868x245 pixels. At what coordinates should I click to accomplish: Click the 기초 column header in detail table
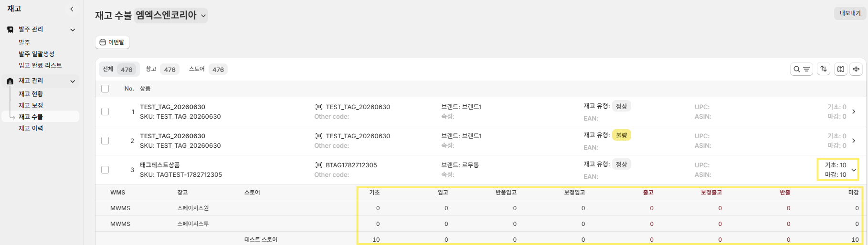point(374,193)
